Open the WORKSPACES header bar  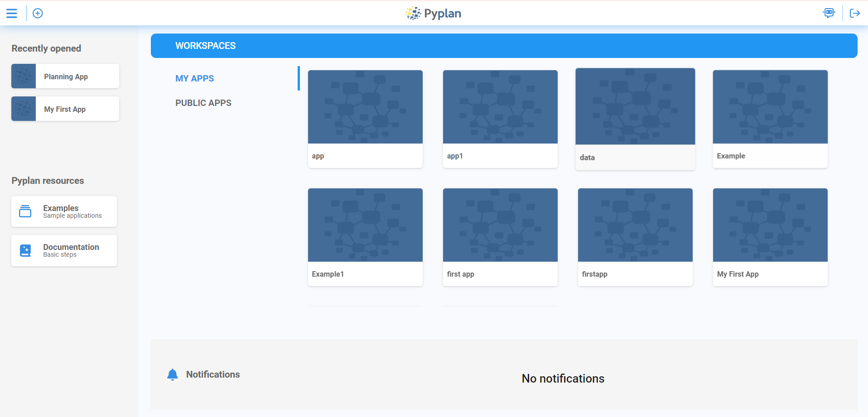[x=206, y=45]
